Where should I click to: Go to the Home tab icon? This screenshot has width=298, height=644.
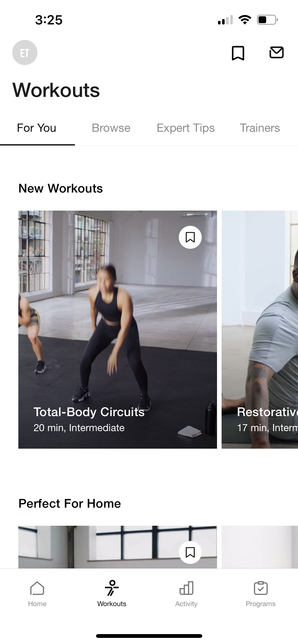(37, 588)
